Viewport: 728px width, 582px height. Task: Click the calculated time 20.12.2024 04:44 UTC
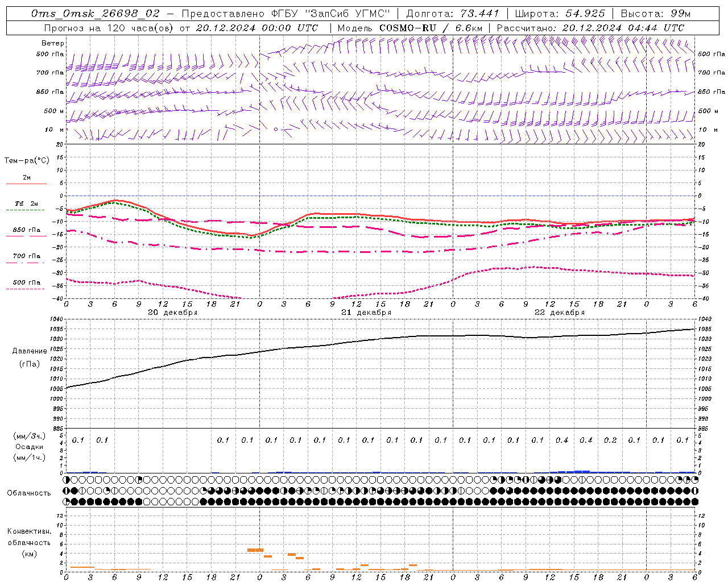623,28
